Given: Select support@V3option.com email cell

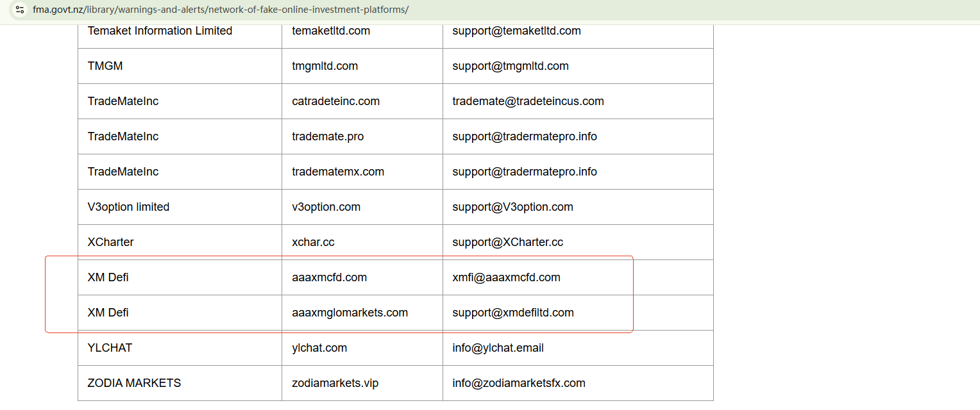Looking at the screenshot, I should [x=578, y=207].
